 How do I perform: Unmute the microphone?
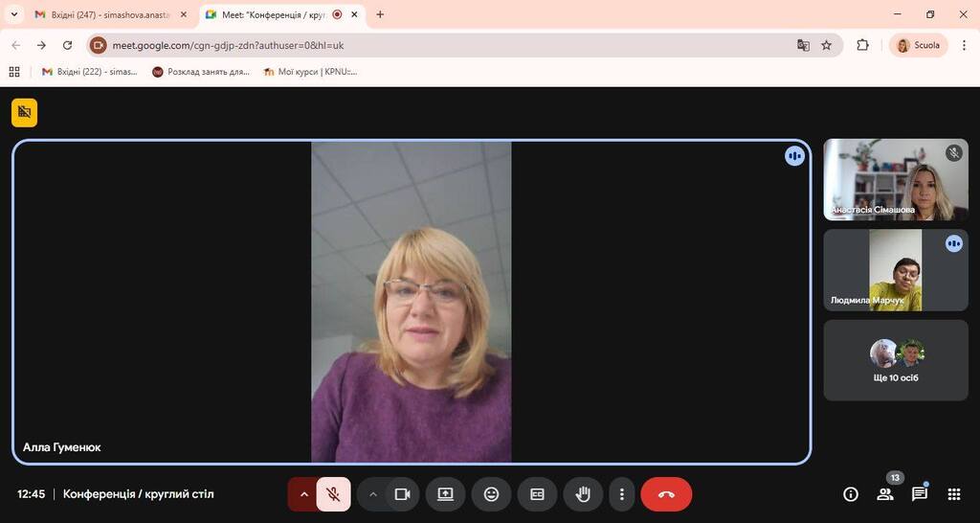point(333,494)
